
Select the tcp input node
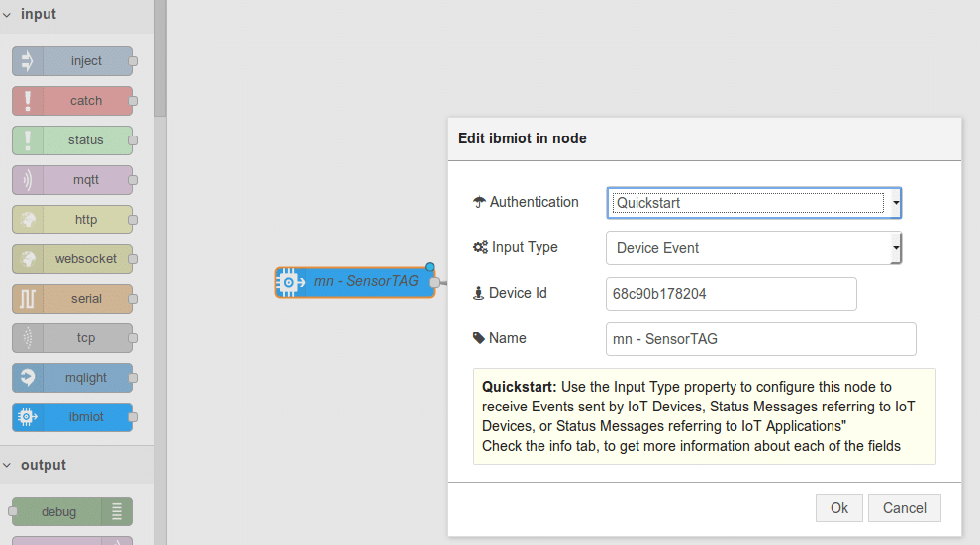point(72,337)
